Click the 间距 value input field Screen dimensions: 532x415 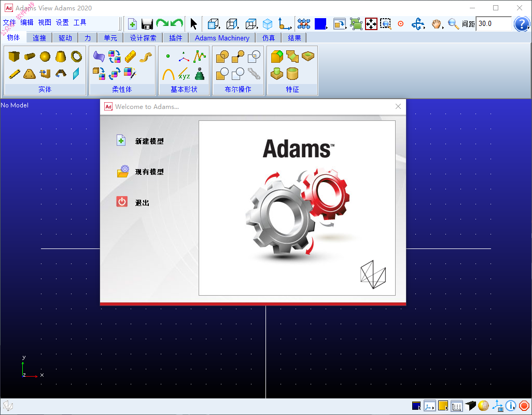click(x=494, y=24)
